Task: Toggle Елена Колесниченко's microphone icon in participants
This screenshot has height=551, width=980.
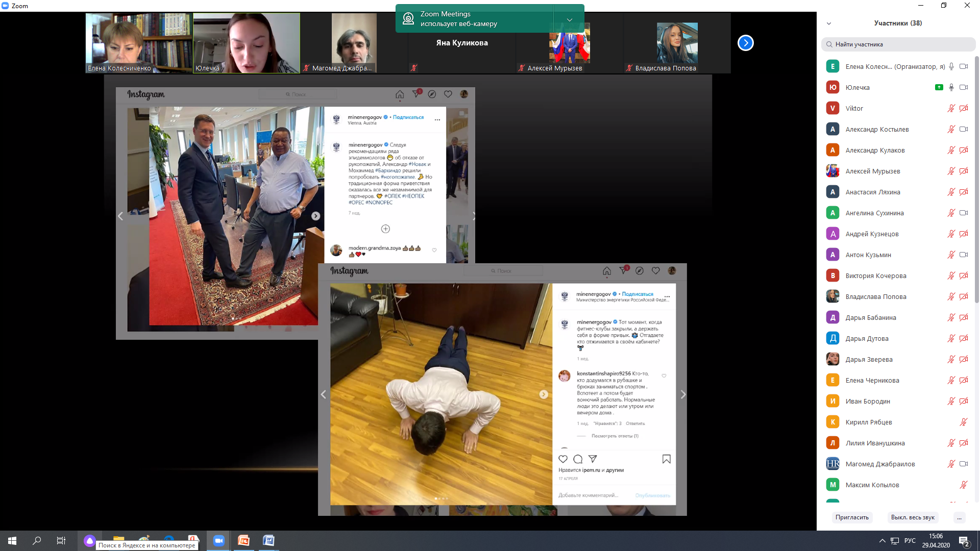Action: (951, 66)
